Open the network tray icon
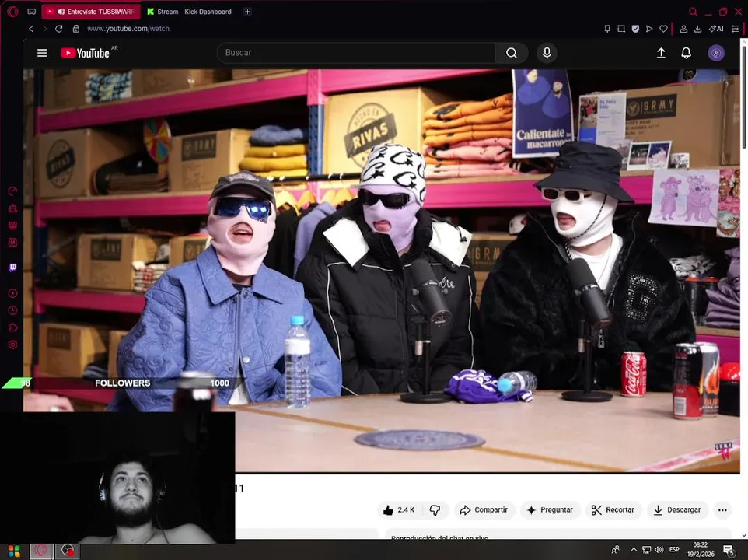748x560 pixels. pos(646,550)
